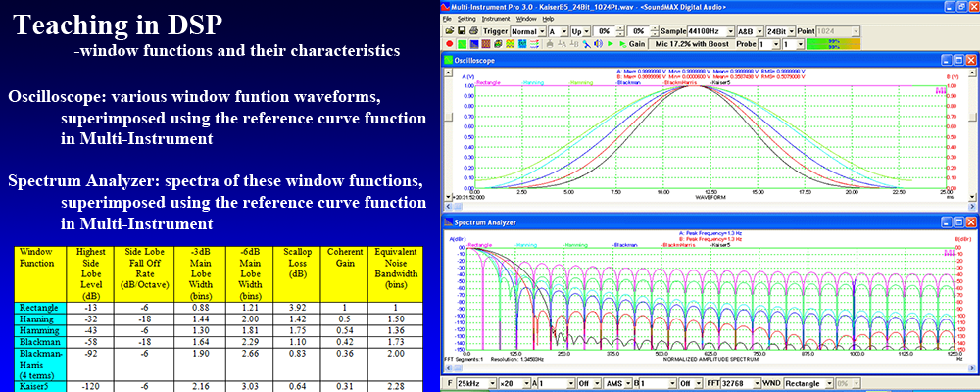Expand the frequency range 25kHz dropdown
This screenshot has height=392, width=980.
(492, 383)
